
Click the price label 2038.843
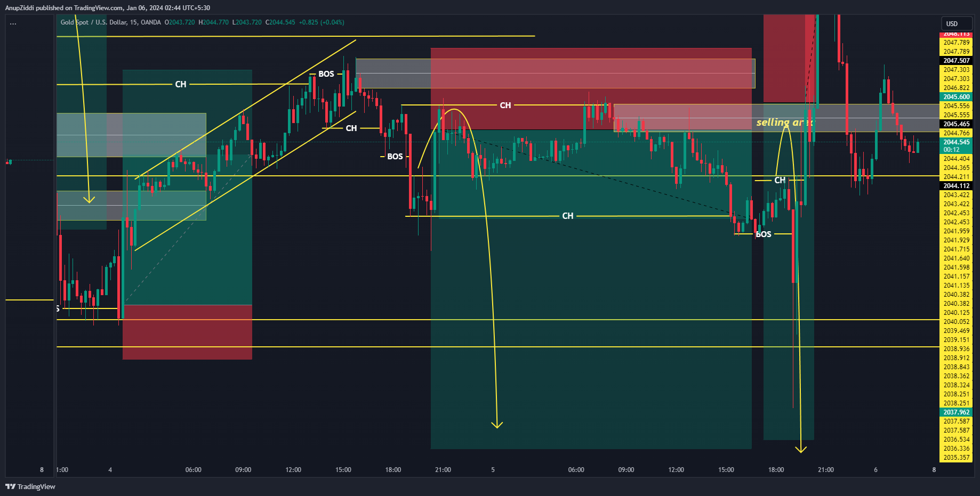(x=957, y=367)
